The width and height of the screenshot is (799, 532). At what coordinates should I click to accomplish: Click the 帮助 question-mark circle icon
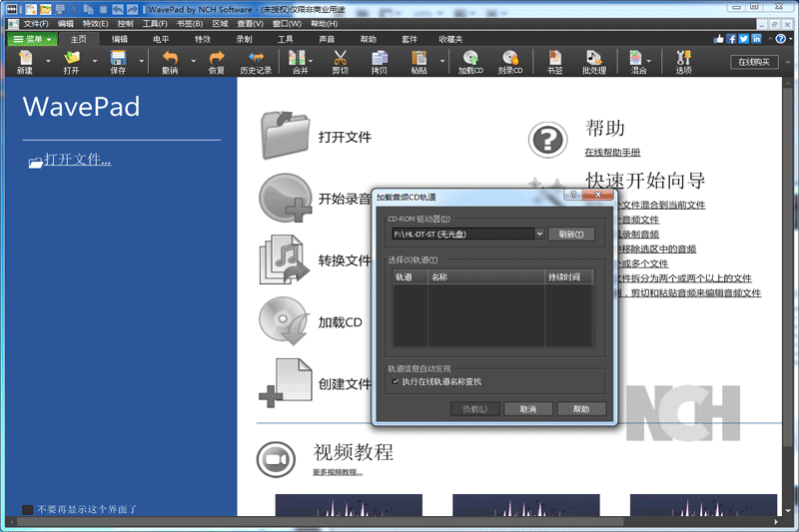tap(547, 140)
